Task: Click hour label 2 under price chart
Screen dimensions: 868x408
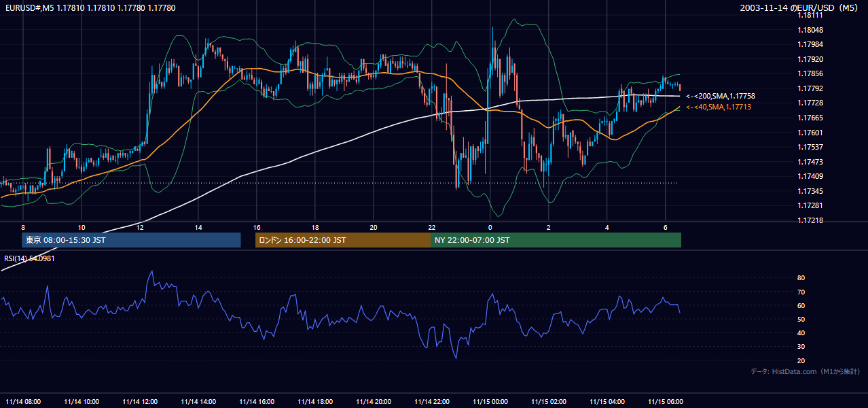Action: click(x=548, y=227)
